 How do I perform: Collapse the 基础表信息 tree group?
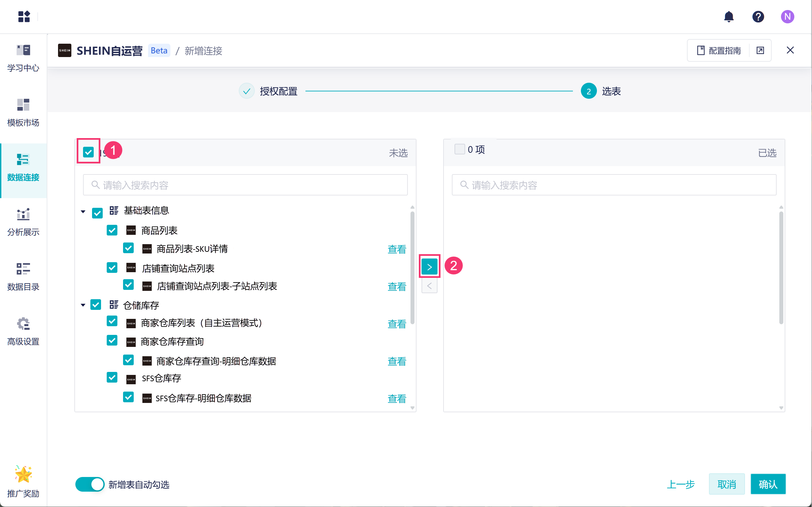83,211
